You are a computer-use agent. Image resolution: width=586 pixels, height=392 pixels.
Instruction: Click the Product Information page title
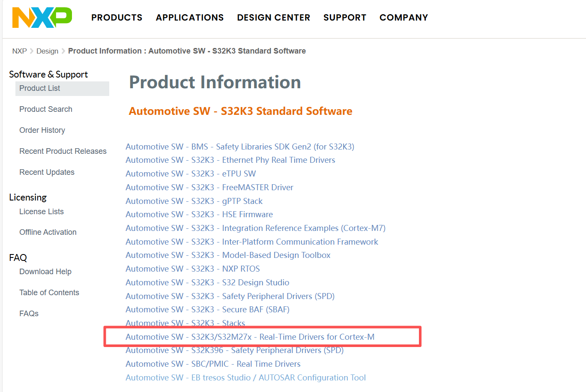tap(215, 82)
